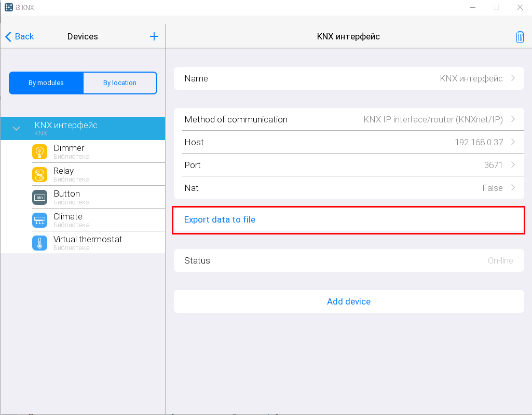Click the Button device icon
532x415 pixels.
(x=39, y=198)
